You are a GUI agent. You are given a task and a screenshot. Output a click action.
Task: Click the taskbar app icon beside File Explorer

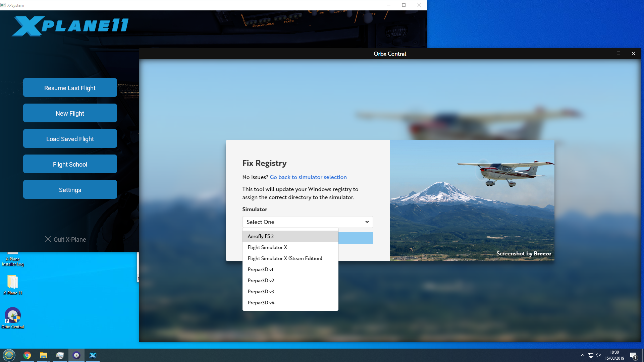click(60, 355)
